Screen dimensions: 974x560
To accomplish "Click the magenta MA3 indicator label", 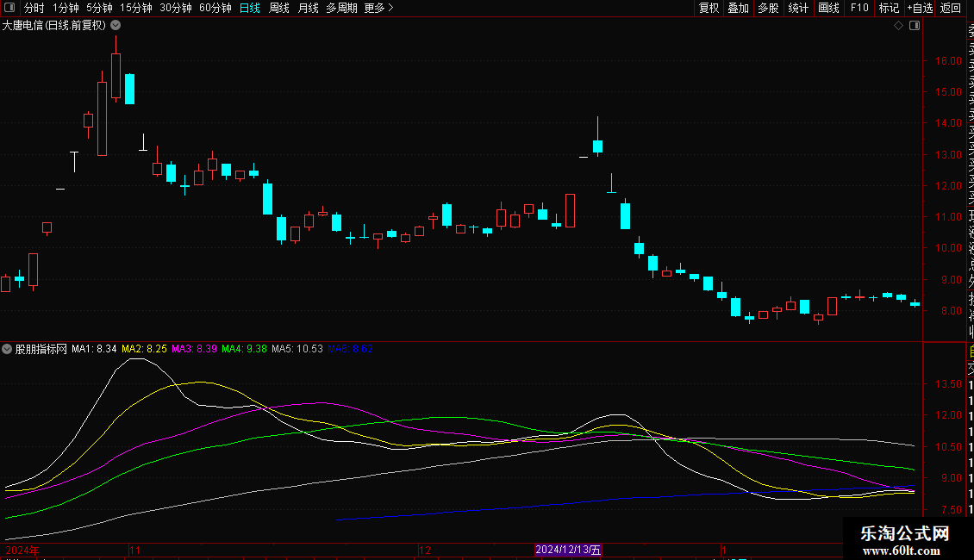I will 194,350.
